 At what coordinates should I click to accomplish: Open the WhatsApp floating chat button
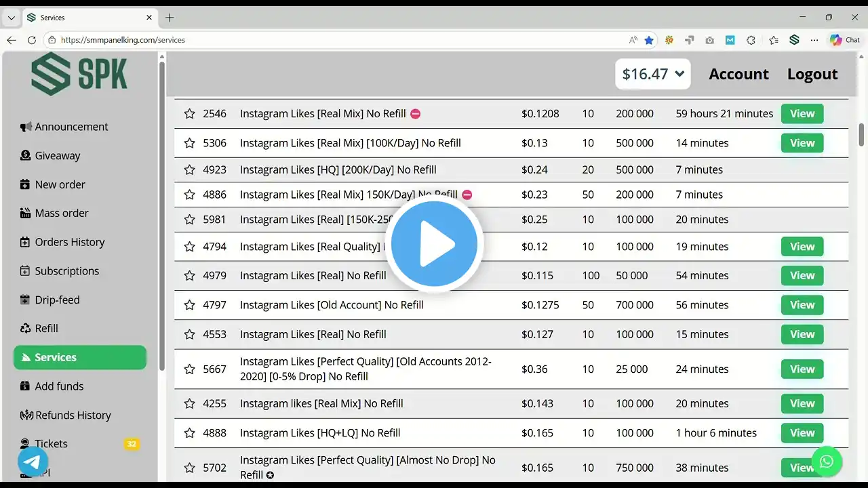[x=826, y=462]
